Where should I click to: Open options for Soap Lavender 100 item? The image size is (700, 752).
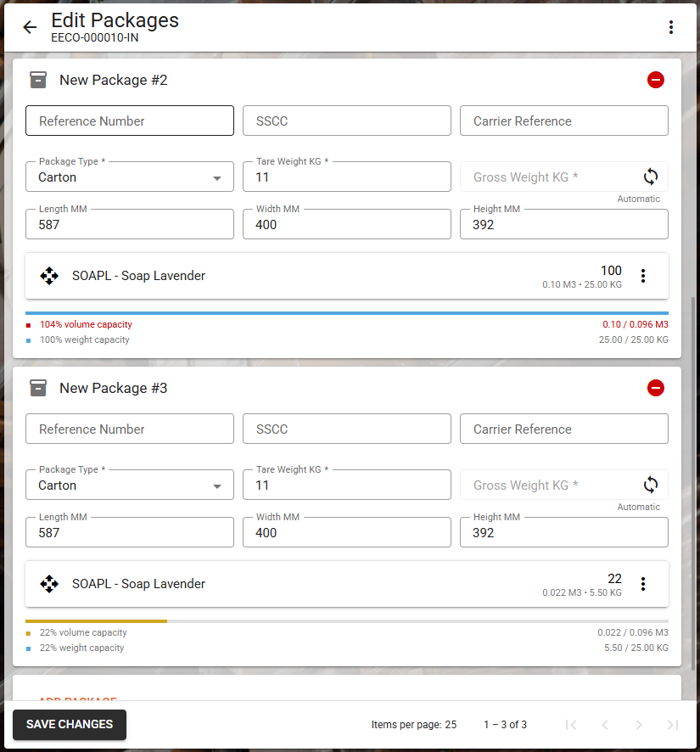pos(643,276)
